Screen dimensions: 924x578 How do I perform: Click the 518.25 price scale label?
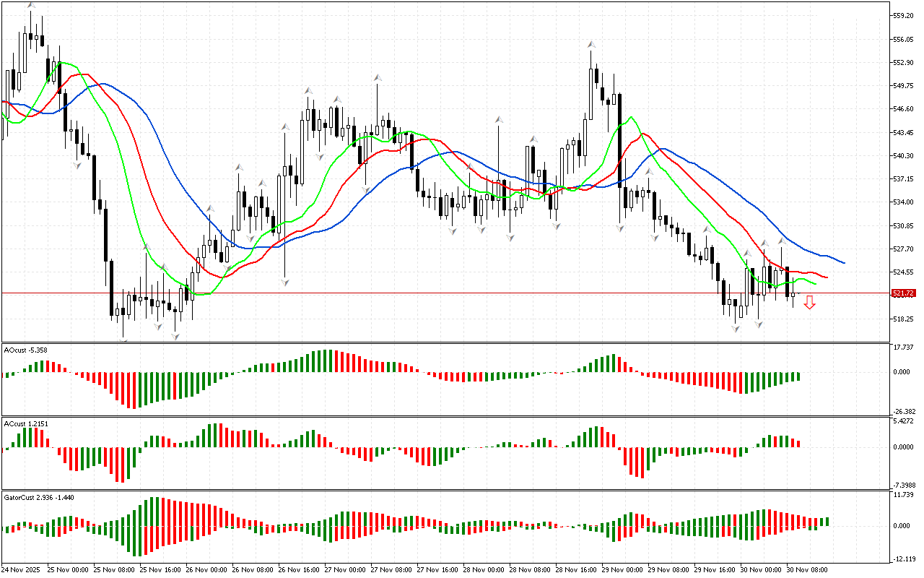904,319
